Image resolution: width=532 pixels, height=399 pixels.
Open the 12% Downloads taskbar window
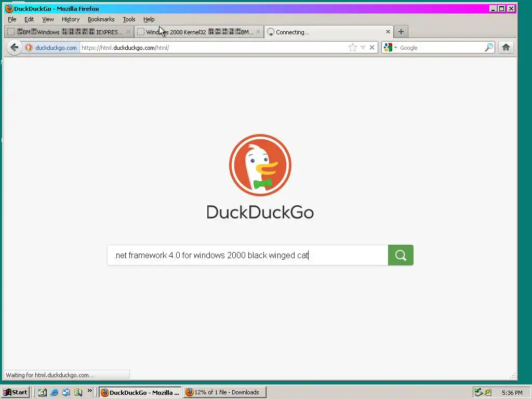click(225, 393)
